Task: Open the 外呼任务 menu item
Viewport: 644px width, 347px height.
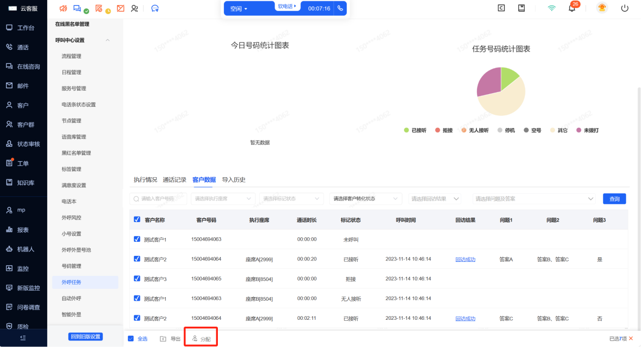Action: [85, 282]
